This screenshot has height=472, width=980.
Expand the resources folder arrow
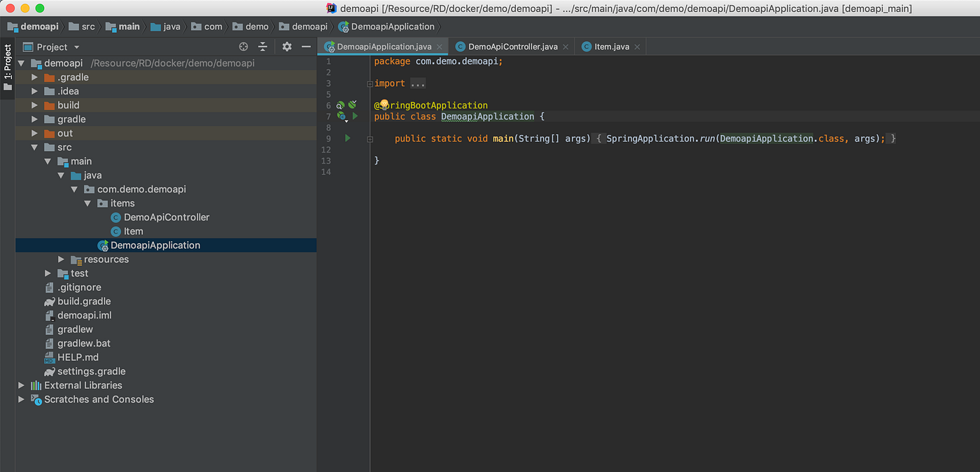click(x=61, y=259)
